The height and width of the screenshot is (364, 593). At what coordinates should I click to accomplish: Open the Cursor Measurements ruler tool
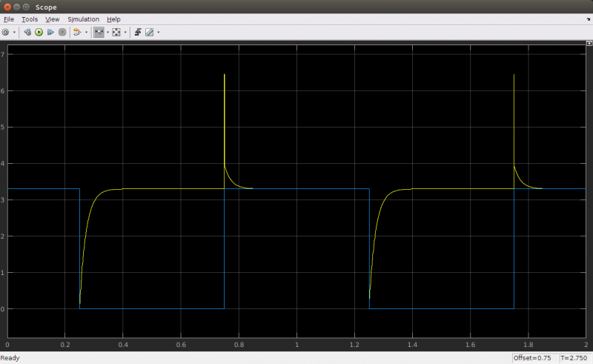pyautogui.click(x=150, y=33)
